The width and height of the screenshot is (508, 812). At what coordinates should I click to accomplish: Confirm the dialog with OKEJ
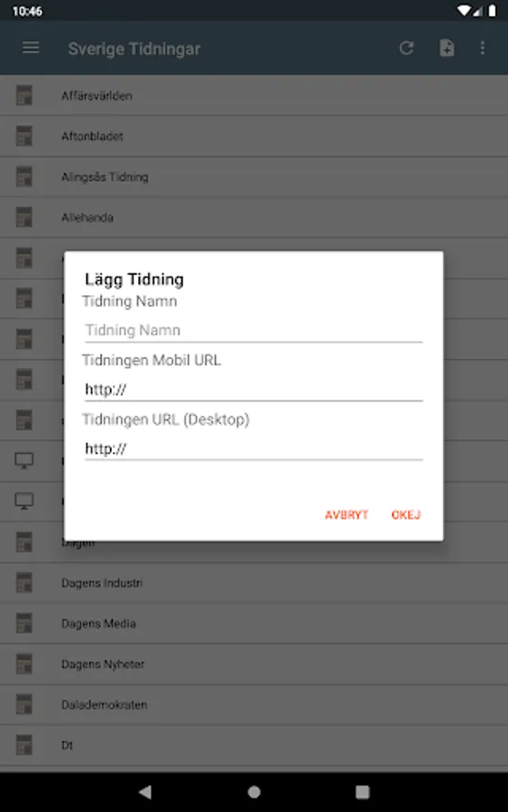[x=406, y=515]
